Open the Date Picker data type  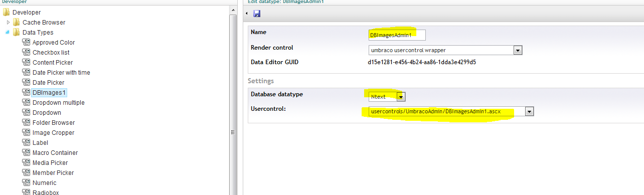point(48,82)
